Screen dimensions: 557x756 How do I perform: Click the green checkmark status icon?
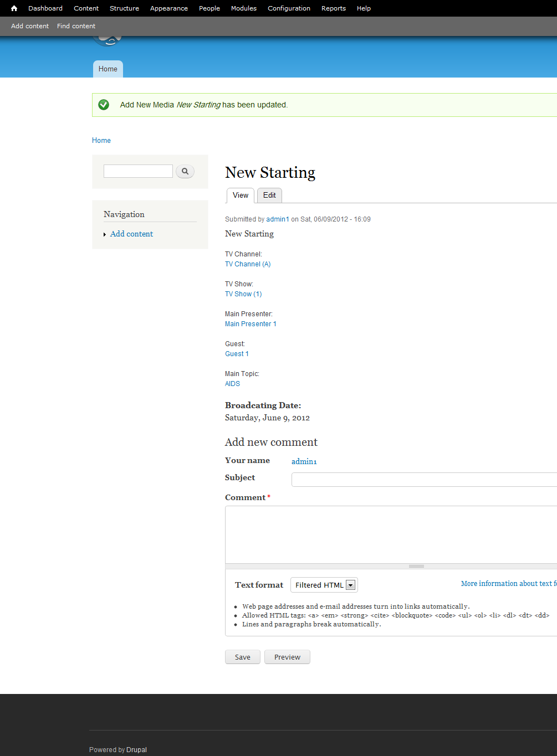click(x=104, y=105)
